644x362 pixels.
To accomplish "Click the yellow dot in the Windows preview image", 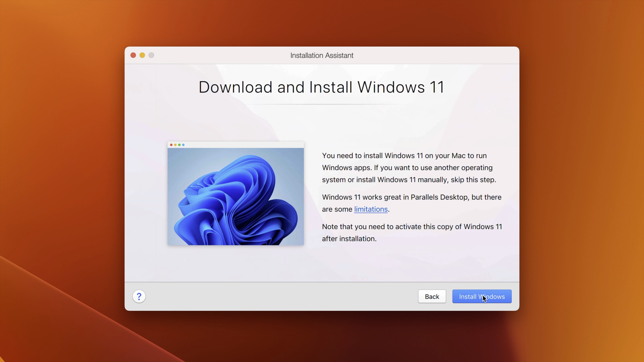I will [175, 145].
